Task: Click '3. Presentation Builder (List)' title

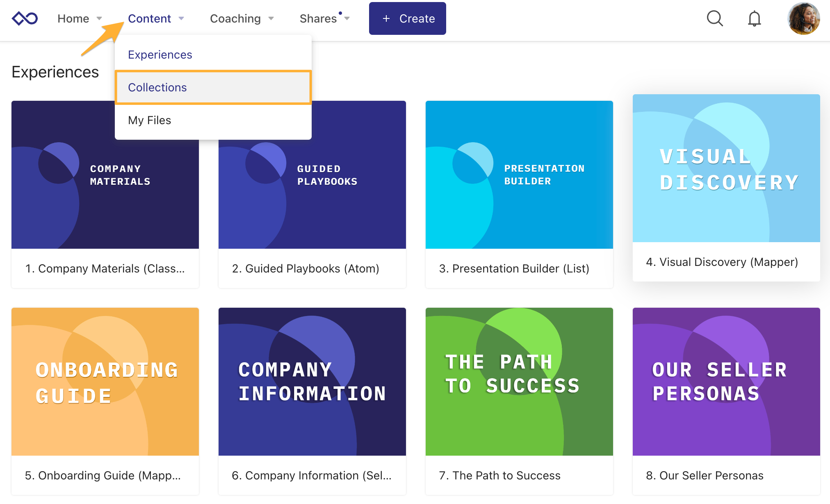Action: tap(514, 268)
